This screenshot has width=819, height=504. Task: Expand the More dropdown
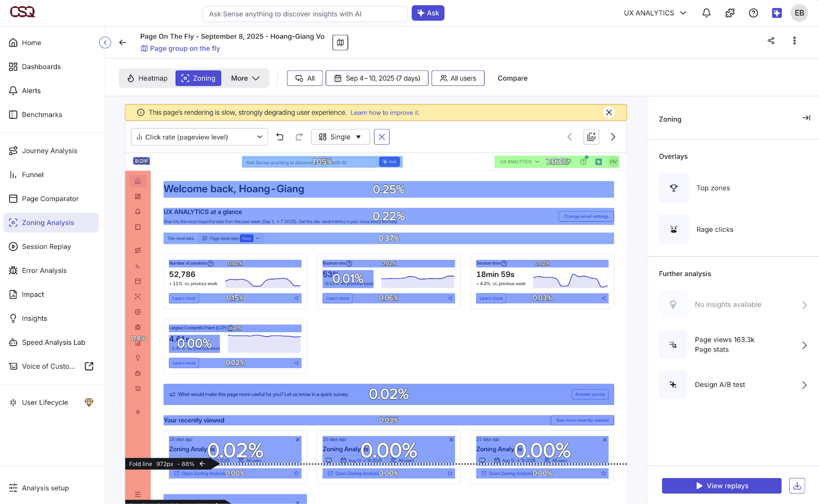point(245,78)
